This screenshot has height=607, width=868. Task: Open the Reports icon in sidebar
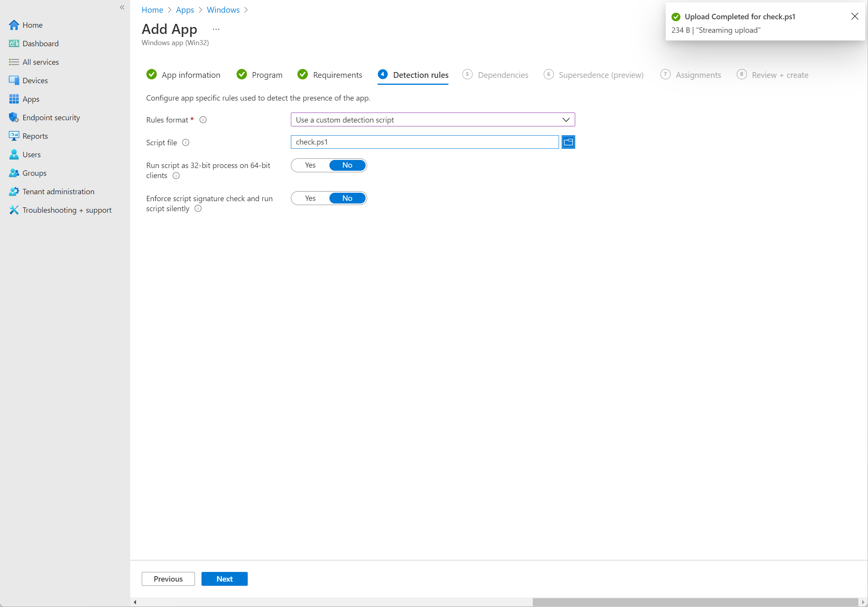point(14,136)
